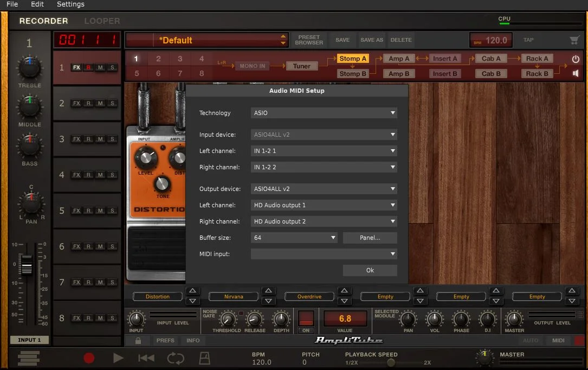The image size is (588, 370).
Task: Open the Settings menu
Action: 70,4
